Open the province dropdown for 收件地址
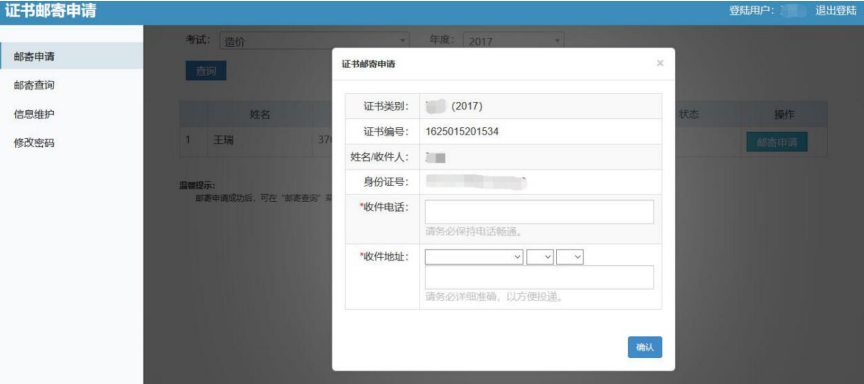864x384 pixels. [474, 257]
